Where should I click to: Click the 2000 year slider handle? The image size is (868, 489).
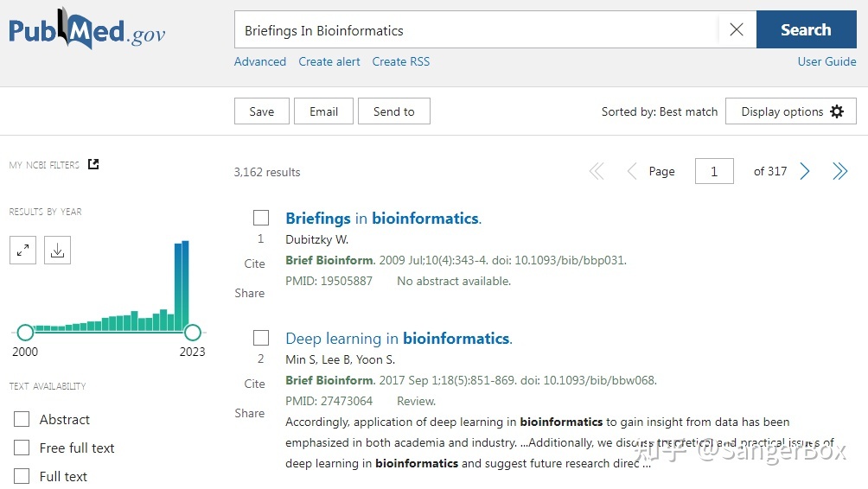tap(25, 333)
